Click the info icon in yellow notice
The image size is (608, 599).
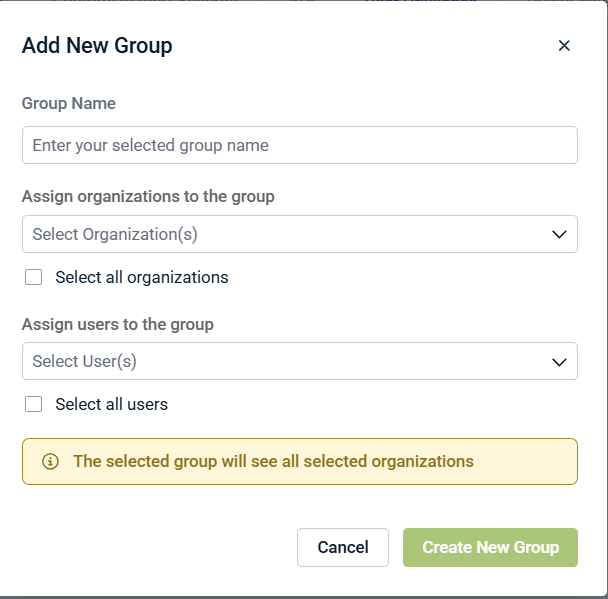coord(50,462)
